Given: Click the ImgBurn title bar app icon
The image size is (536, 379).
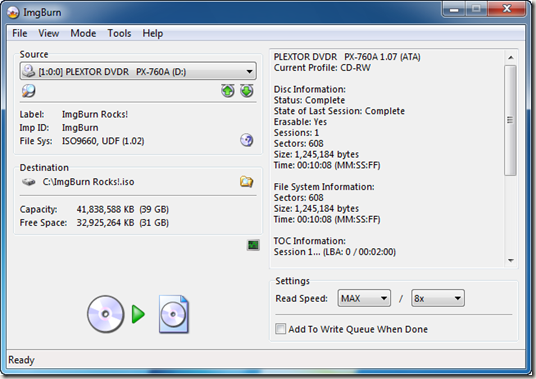Looking at the screenshot, I should coord(13,13).
